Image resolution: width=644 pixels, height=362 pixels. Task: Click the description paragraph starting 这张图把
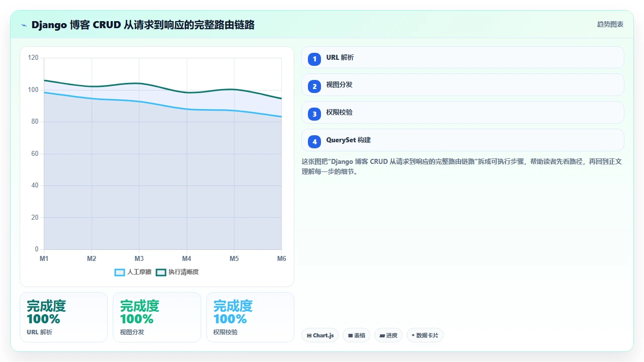click(462, 166)
